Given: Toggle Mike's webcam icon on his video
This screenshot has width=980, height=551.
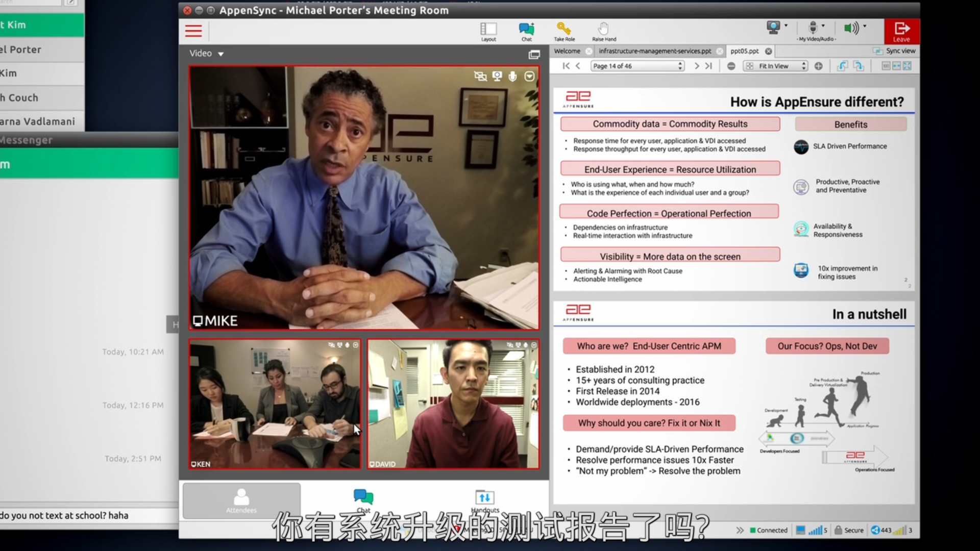Looking at the screenshot, I should (x=497, y=76).
